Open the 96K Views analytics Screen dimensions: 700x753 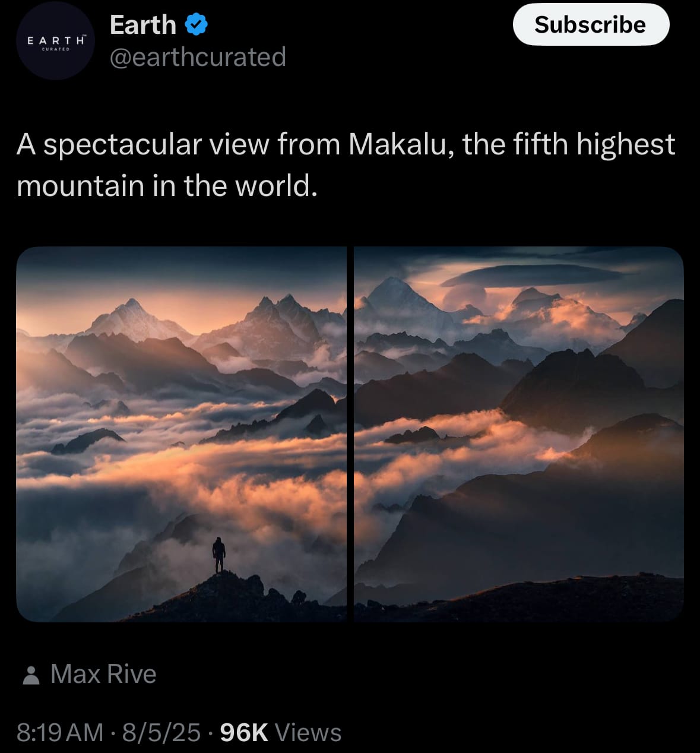[280, 732]
